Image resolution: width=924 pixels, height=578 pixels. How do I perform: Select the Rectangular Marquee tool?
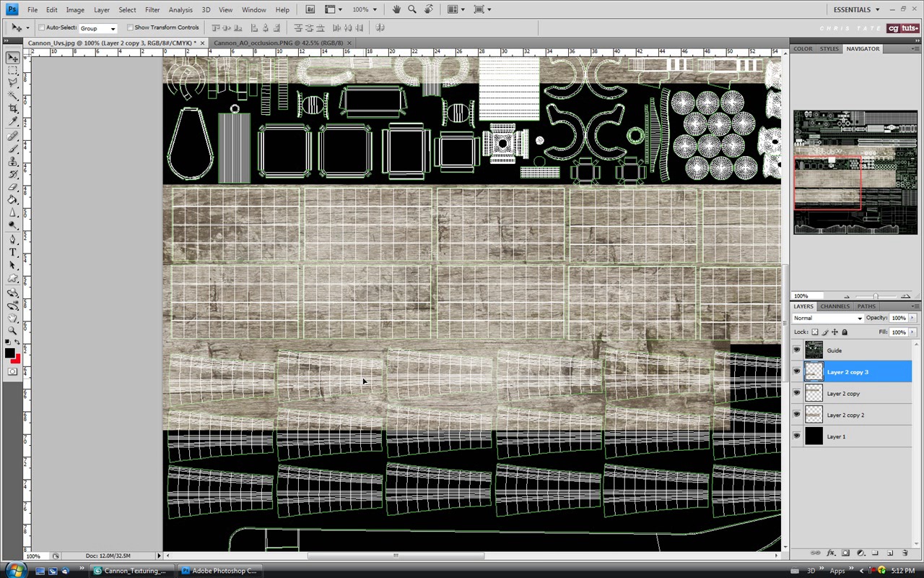pyautogui.click(x=13, y=70)
